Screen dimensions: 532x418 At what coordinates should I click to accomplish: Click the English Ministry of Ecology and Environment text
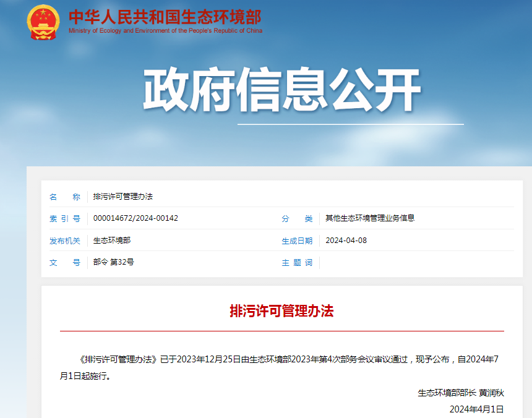[x=165, y=31]
